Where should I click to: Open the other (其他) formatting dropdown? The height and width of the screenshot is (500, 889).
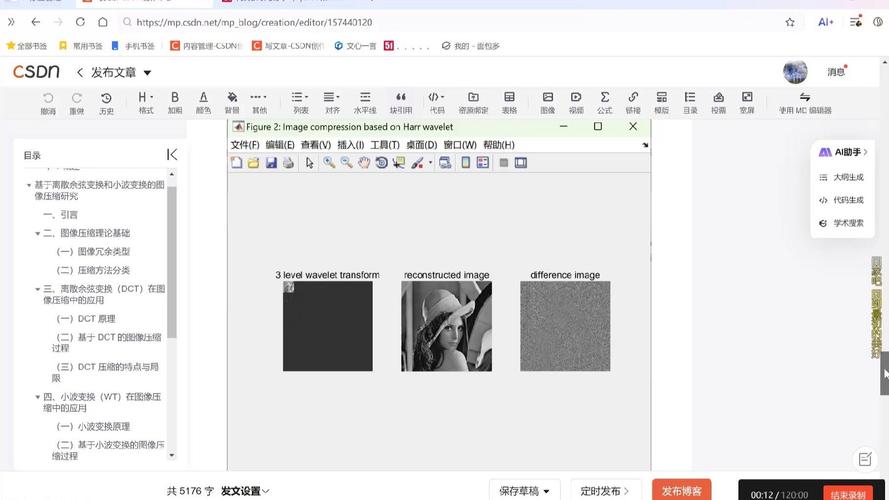point(259,103)
